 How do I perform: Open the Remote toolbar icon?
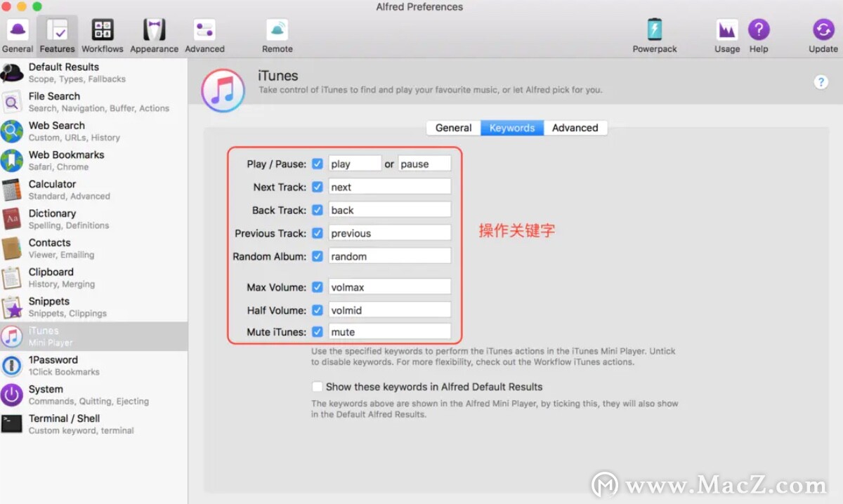(277, 36)
